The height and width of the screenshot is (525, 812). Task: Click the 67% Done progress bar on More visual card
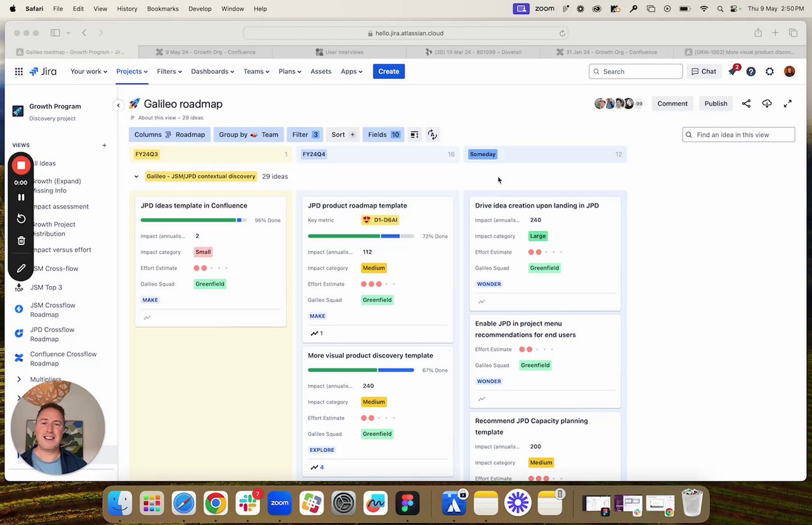360,370
